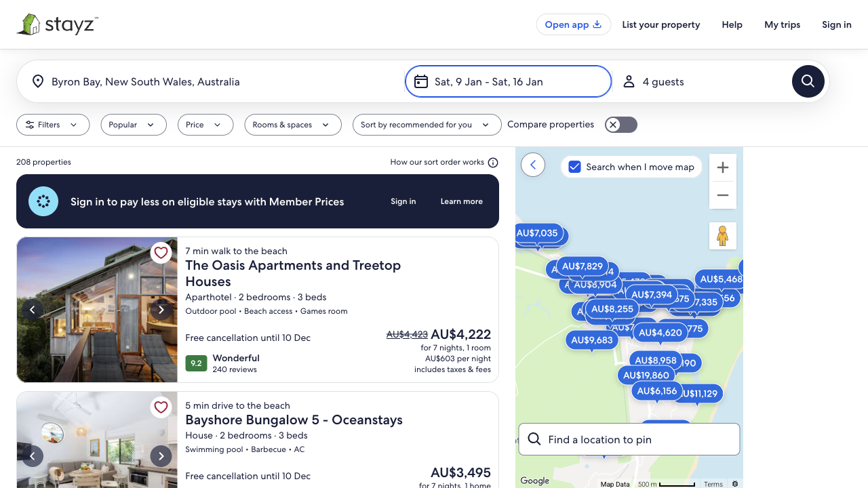Click the AU$19,860 map price pin
This screenshot has height=488, width=868.
646,375
